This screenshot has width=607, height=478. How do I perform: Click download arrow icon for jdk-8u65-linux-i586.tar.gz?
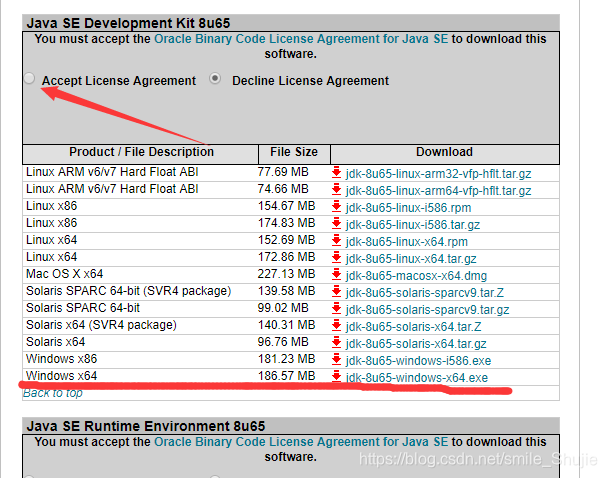point(336,224)
